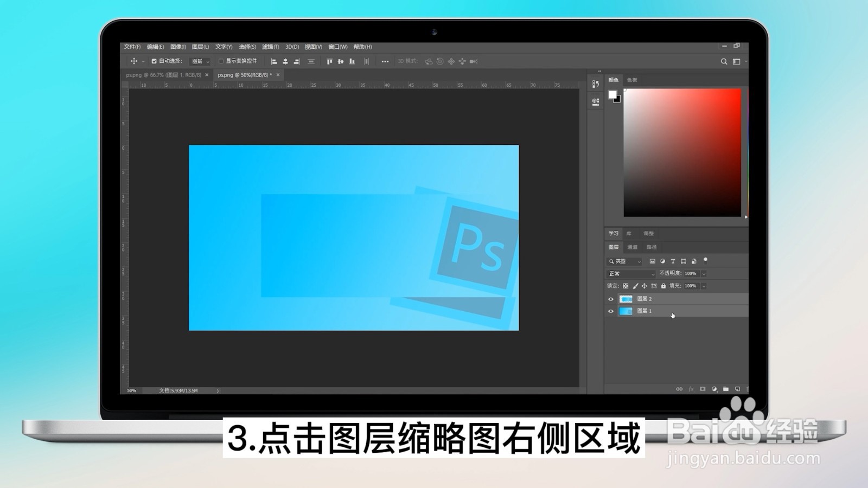Distribute vertically icon in options bar
The image size is (868, 488).
coord(311,61)
